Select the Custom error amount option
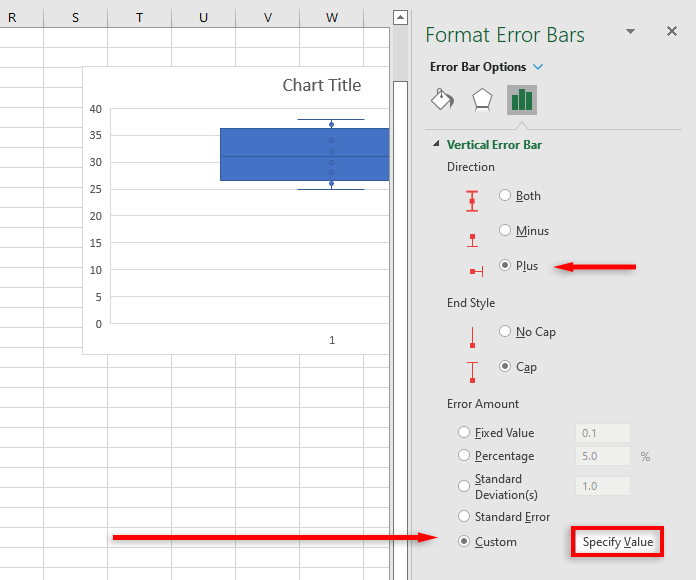The height and width of the screenshot is (580, 696). tap(464, 541)
